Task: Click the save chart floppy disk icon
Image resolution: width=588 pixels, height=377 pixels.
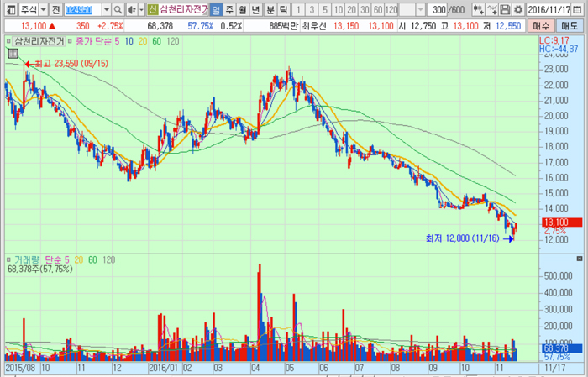Action: tap(505, 9)
